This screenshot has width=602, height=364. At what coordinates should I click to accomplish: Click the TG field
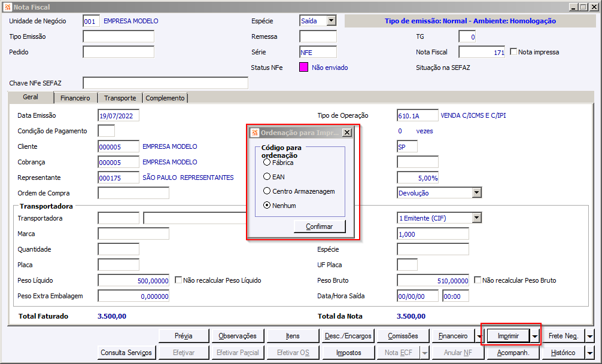click(467, 37)
